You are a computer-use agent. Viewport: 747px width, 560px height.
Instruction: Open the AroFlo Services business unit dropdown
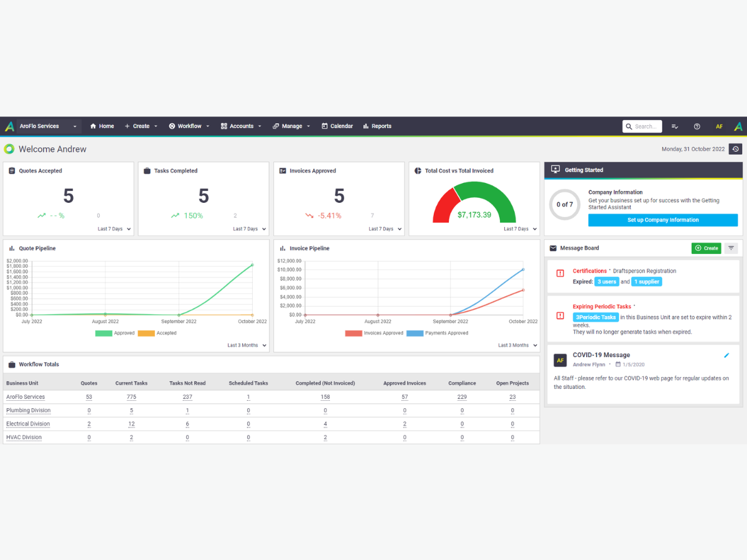(x=49, y=126)
